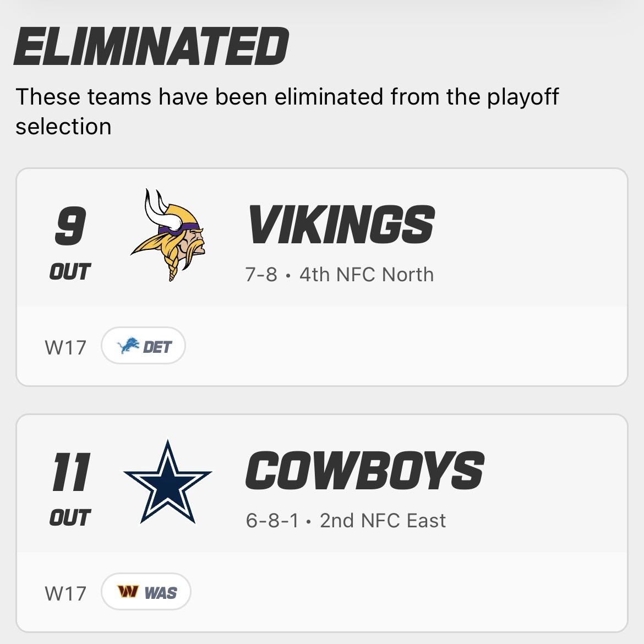Click the ELIMINATED section heading

[x=151, y=46]
